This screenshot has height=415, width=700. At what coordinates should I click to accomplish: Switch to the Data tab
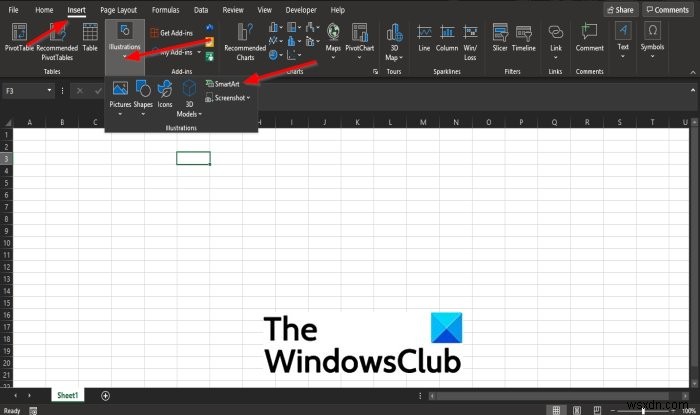pos(201,10)
